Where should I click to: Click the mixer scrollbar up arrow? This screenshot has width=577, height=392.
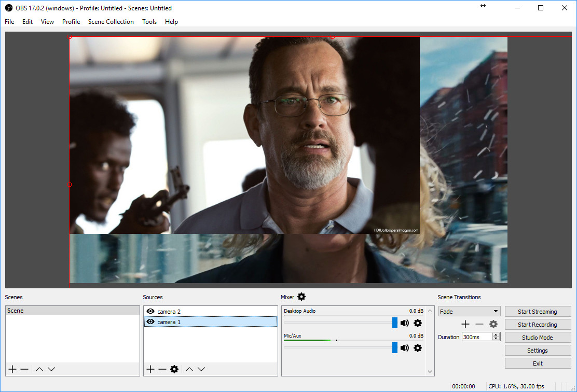(430, 311)
